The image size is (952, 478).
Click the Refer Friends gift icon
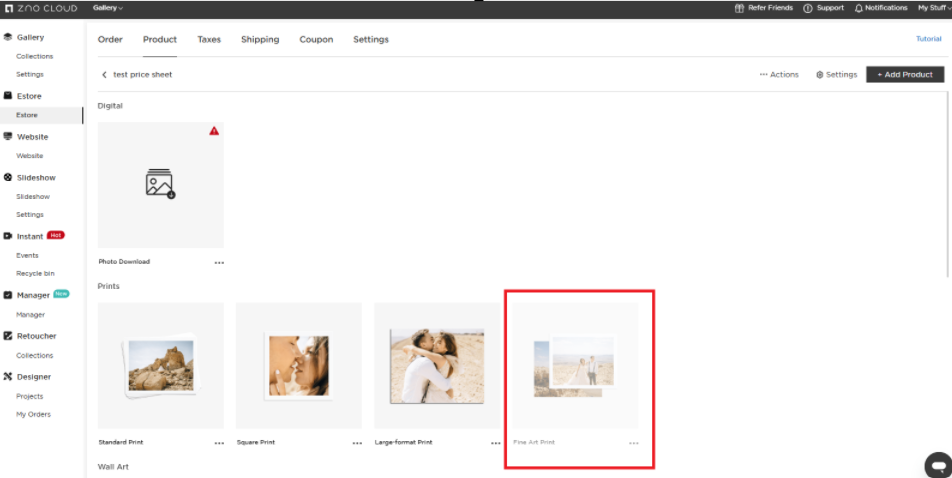pos(740,8)
